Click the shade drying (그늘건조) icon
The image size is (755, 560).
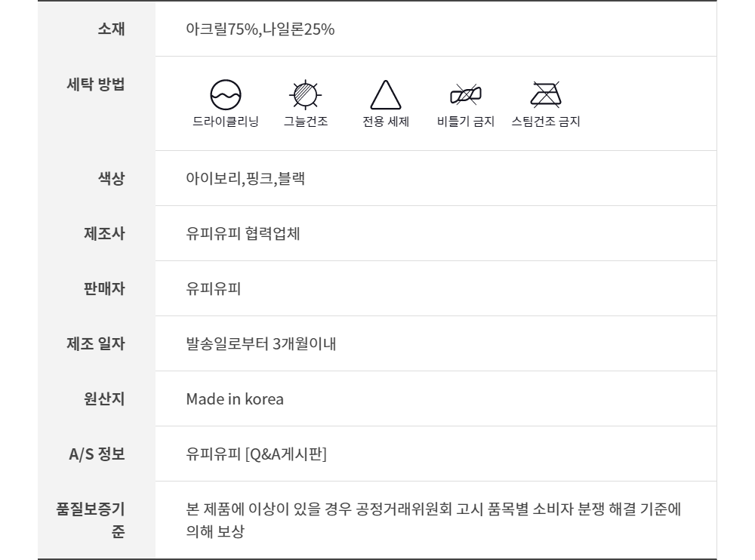(x=306, y=94)
